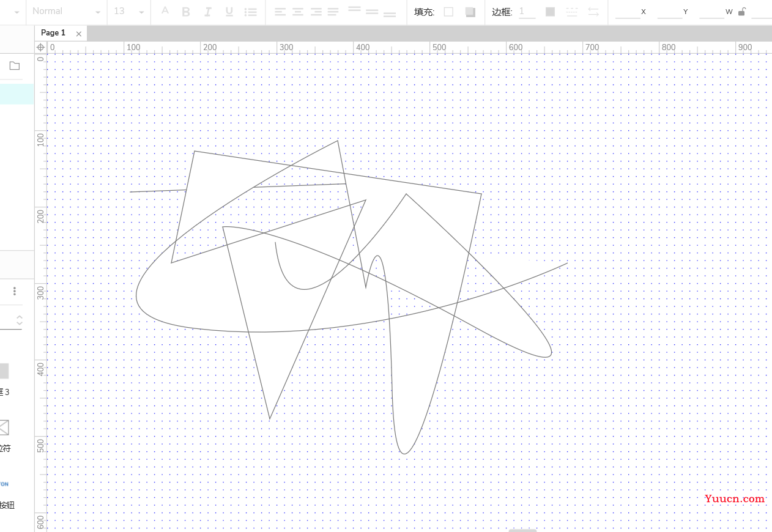The height and width of the screenshot is (532, 772).
Task: Click the W width field
Action: pos(712,12)
